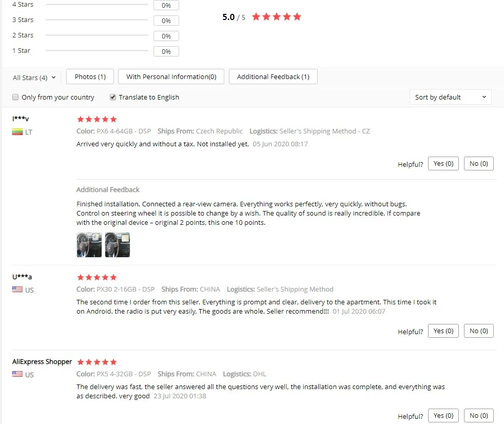Screen dimensions: 504x424
Task: Click the US flag icon under U***a
Action: tap(17, 290)
